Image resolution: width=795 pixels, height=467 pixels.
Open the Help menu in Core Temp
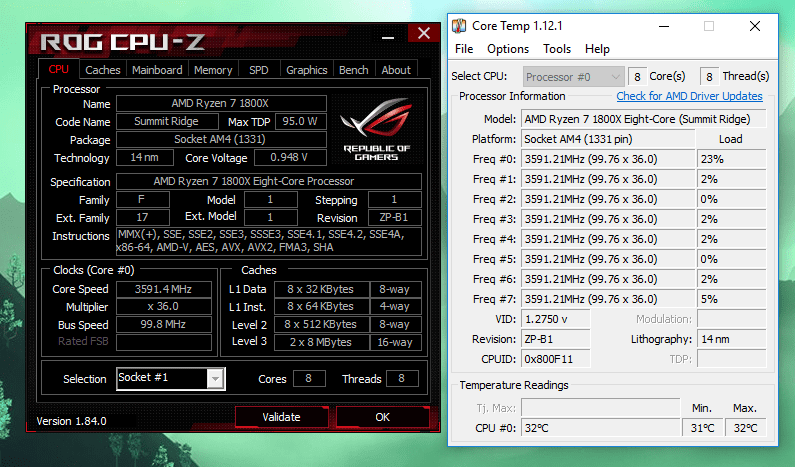pyautogui.click(x=597, y=49)
